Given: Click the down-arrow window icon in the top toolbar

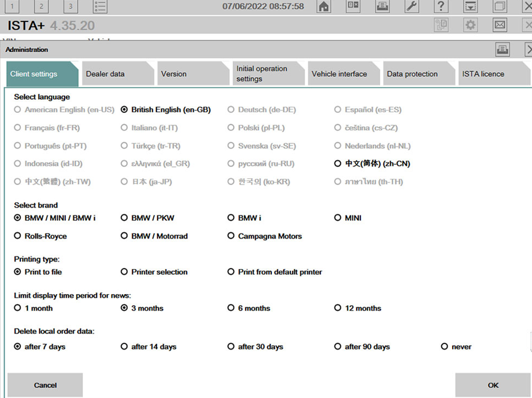Looking at the screenshot, I should click(x=470, y=6).
